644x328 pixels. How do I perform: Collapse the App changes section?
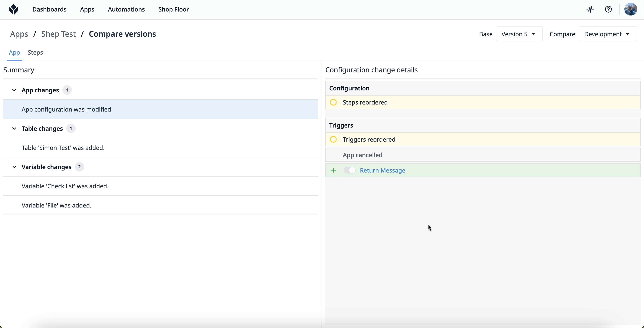14,90
